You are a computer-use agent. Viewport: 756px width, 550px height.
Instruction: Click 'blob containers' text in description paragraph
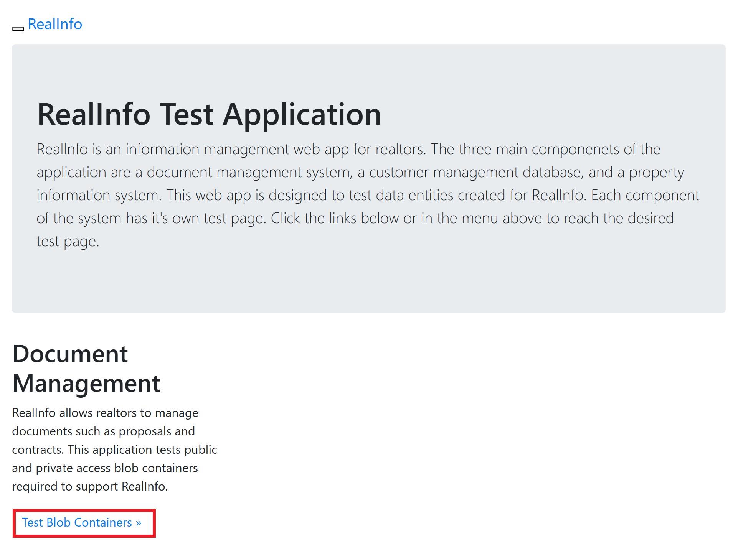156,468
